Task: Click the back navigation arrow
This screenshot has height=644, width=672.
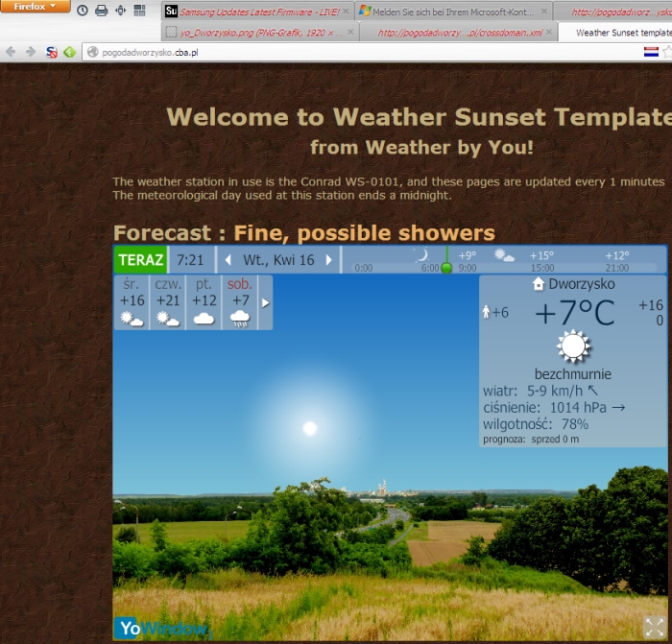Action: click(x=11, y=52)
